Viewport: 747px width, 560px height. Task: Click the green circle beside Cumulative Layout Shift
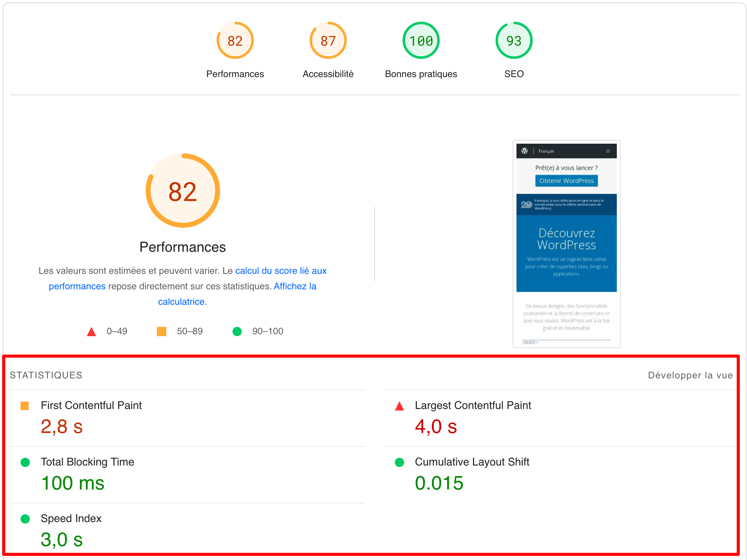399,462
